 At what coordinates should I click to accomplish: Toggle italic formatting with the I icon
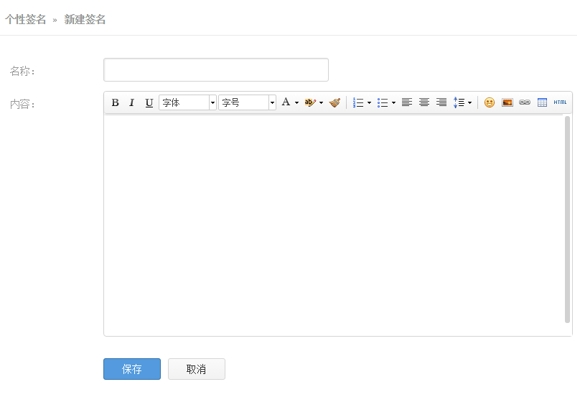[132, 103]
